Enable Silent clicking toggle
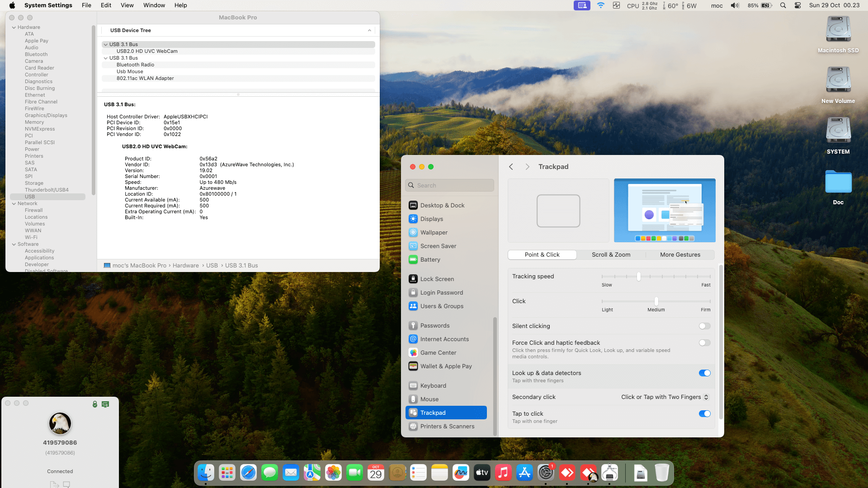The image size is (868, 488). (704, 326)
